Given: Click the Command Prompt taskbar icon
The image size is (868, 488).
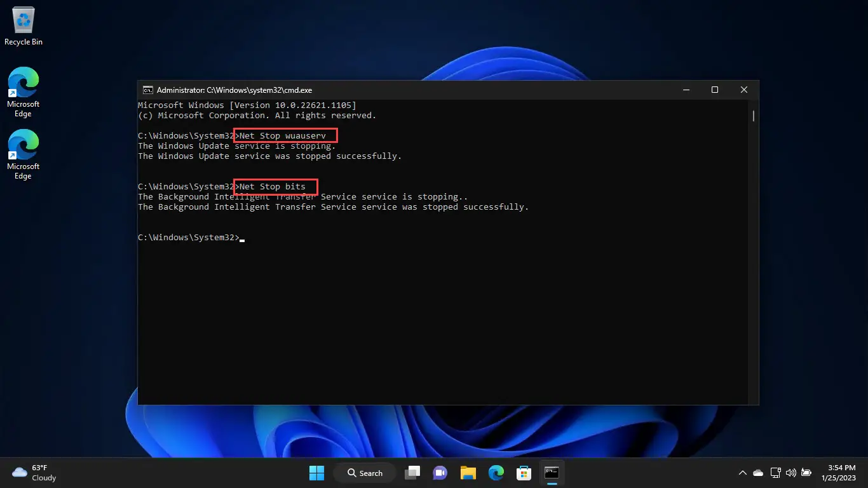Looking at the screenshot, I should coord(552,473).
